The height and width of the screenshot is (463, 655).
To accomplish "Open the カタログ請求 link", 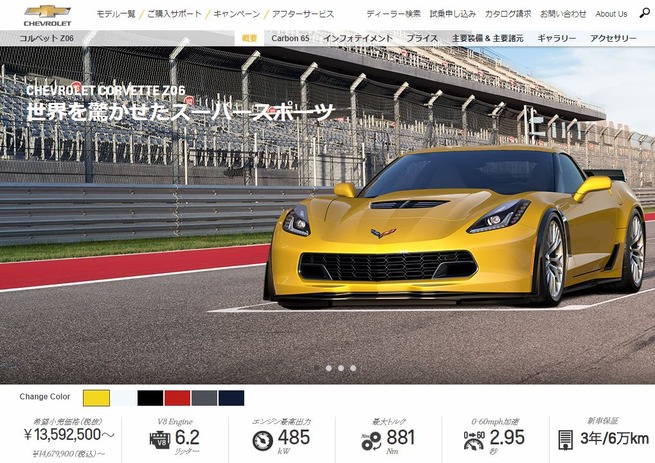I will pyautogui.click(x=508, y=14).
